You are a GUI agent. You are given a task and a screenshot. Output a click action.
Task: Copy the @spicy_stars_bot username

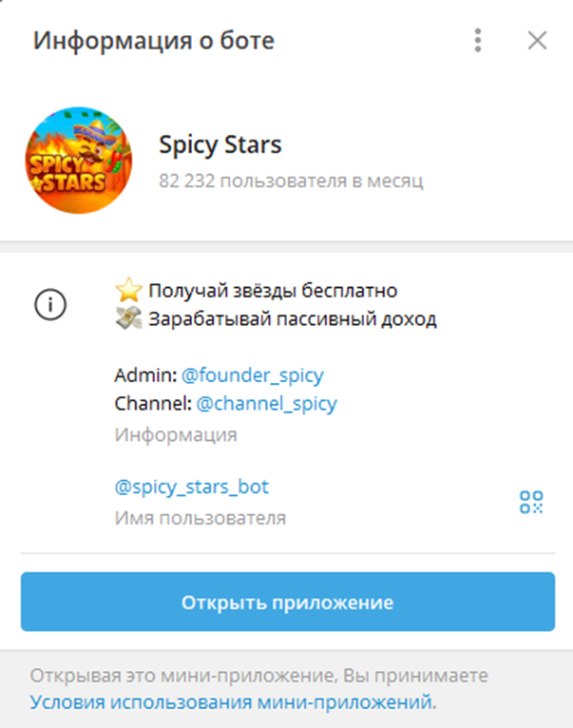point(191,487)
